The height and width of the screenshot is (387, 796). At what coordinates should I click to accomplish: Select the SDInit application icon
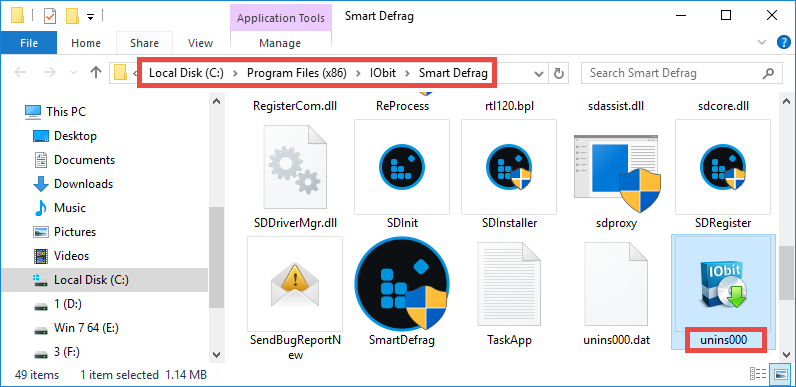402,167
